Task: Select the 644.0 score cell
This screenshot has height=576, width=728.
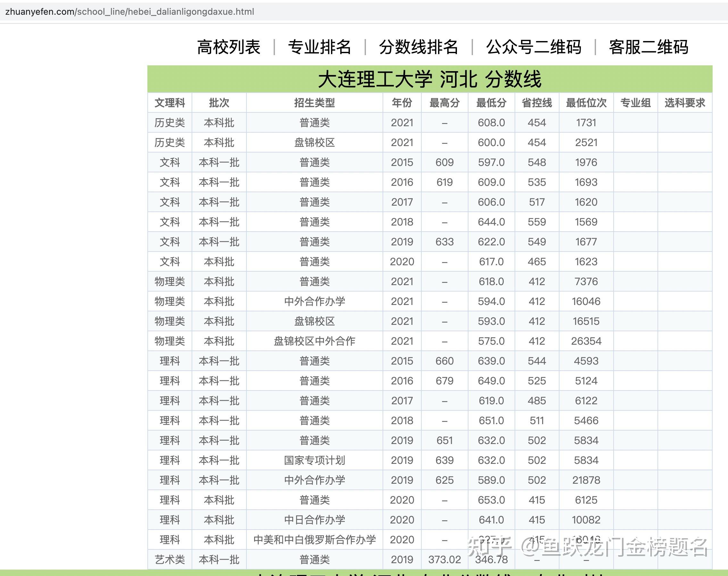Action: 491,222
